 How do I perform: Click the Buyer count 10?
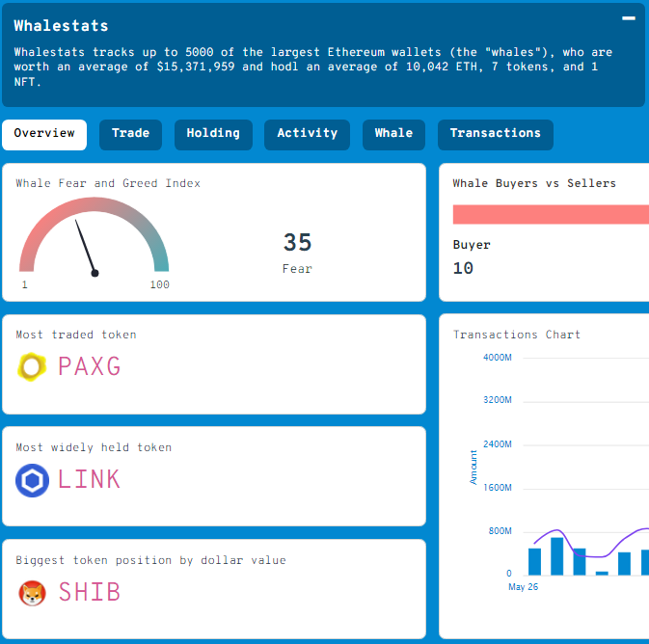(463, 268)
